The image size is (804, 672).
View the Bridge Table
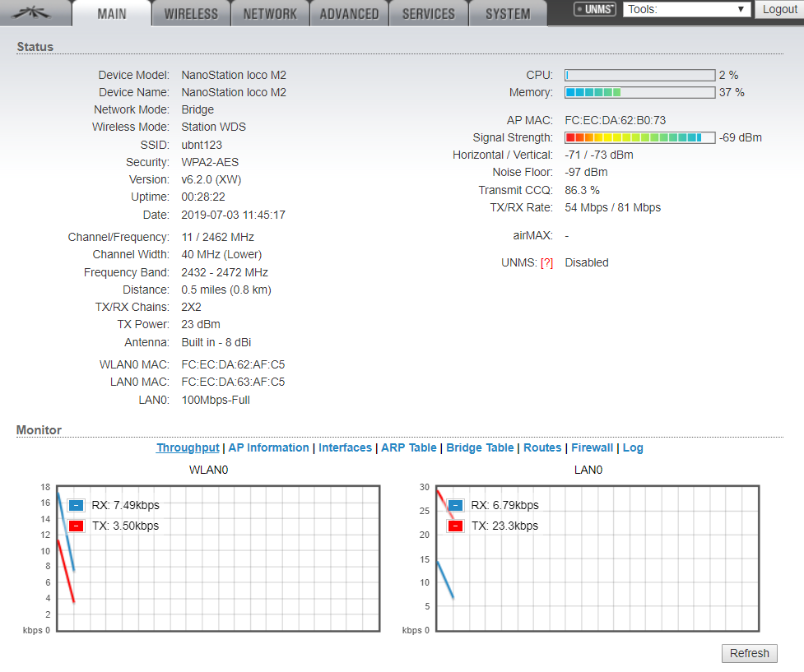click(480, 447)
